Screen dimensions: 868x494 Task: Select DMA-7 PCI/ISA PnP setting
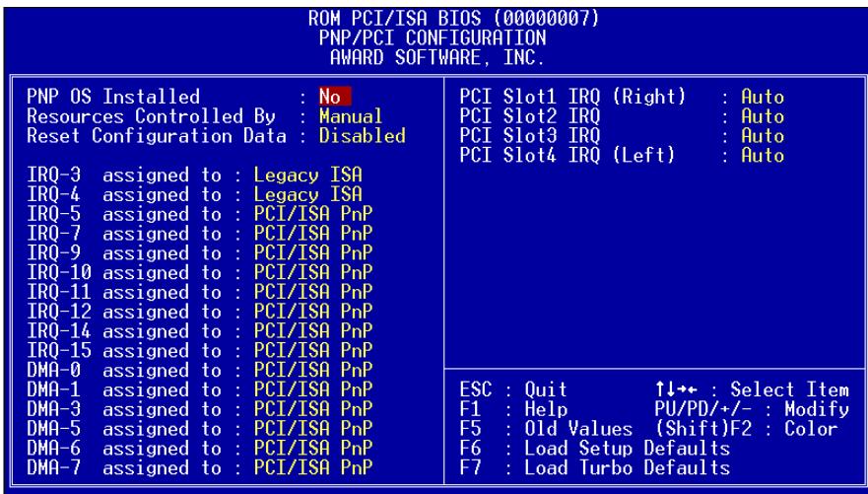(x=313, y=468)
